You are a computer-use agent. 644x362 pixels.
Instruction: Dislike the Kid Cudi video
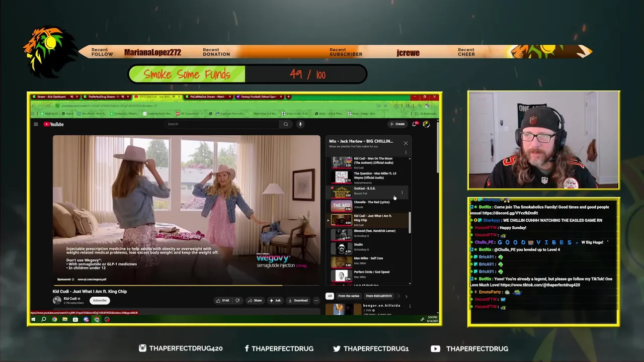237,301
